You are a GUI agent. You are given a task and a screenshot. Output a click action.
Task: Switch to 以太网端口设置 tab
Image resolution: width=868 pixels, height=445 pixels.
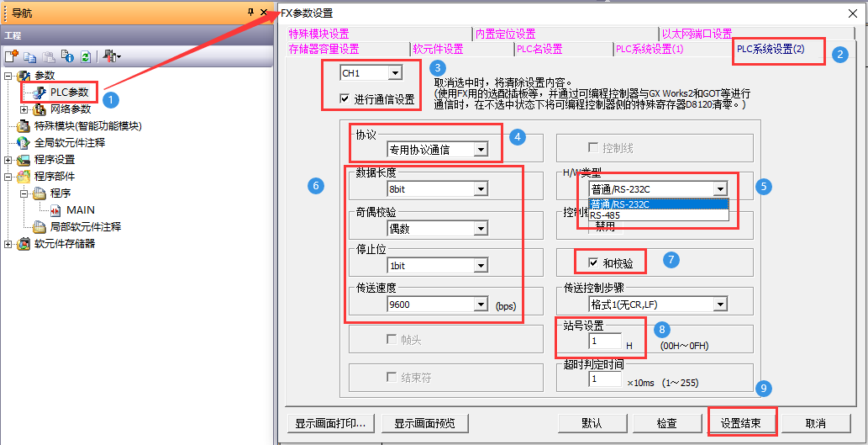coord(697,34)
